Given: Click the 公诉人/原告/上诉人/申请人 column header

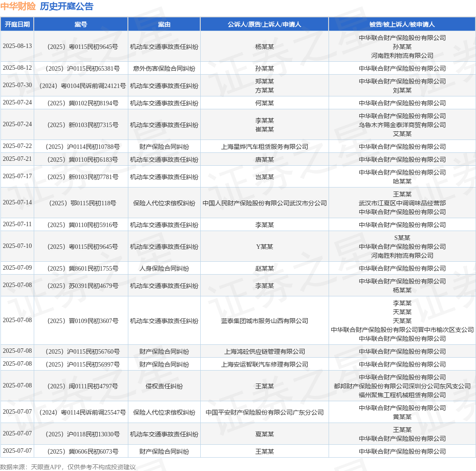Looking at the screenshot, I should pos(264,24).
